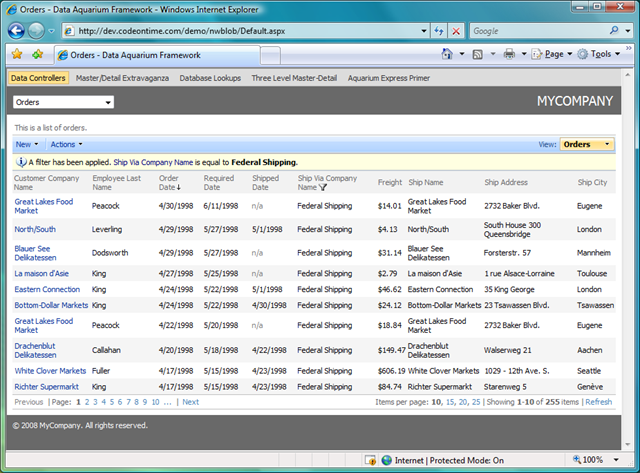Click the pop-up blocker status icon
Screen dimensions: 640x473
click(370, 460)
